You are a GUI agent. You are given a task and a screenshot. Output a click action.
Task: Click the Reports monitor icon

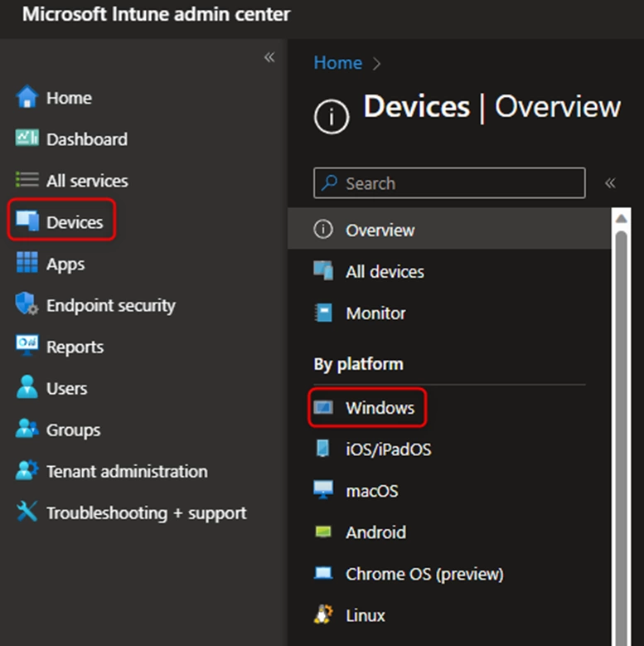point(27,346)
